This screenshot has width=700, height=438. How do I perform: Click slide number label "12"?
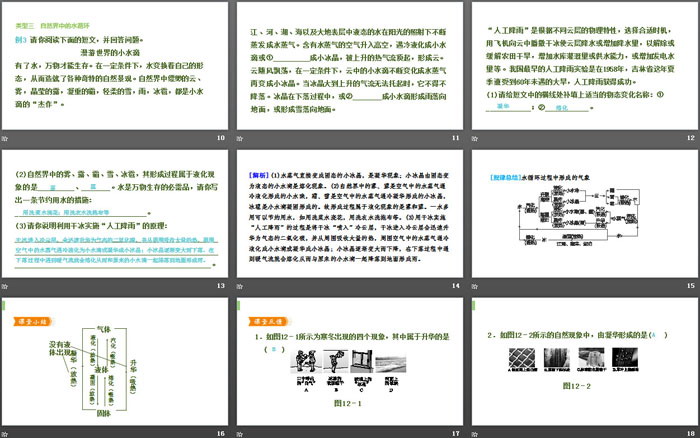tap(691, 138)
